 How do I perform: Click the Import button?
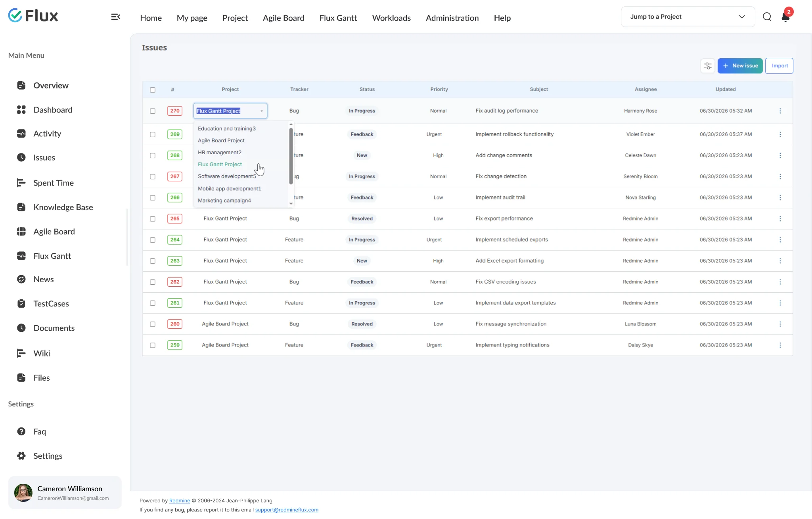pos(779,66)
